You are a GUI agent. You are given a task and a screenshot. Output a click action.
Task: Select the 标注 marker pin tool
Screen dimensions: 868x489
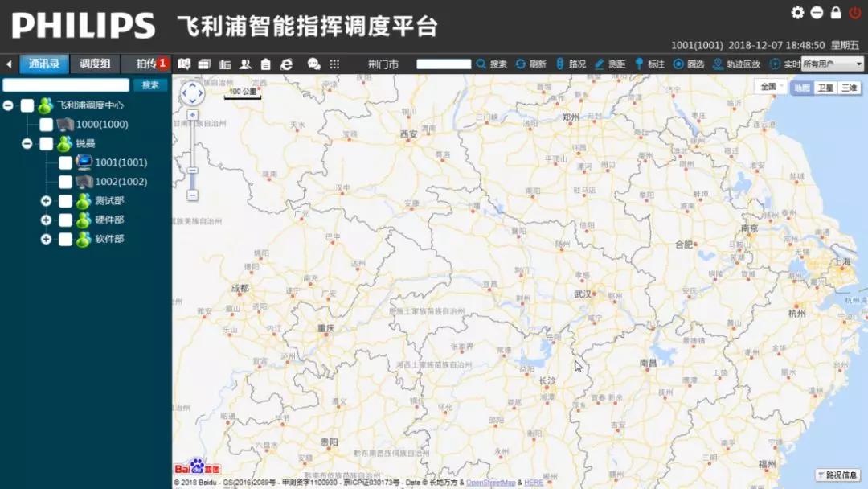[649, 64]
